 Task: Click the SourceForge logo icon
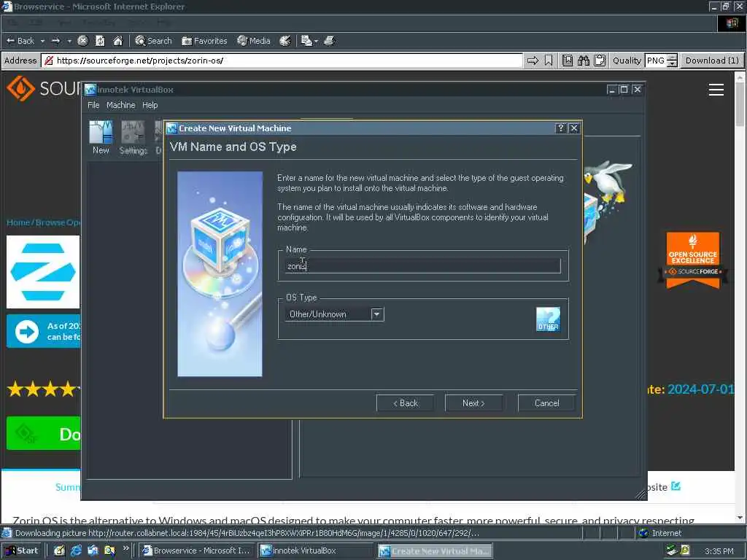[x=20, y=88]
